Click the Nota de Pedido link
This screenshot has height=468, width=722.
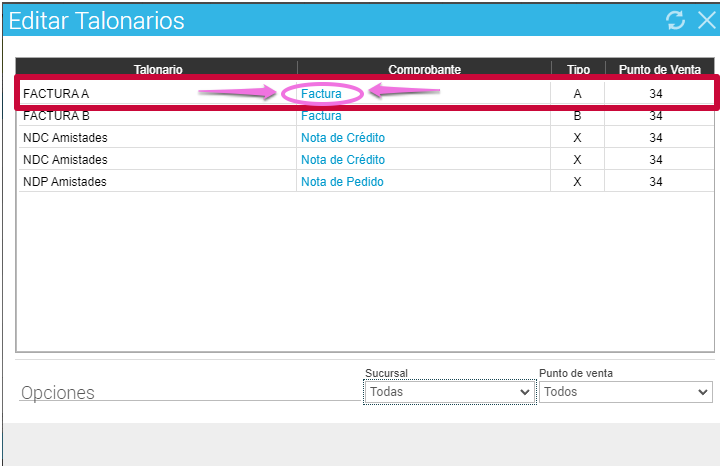[342, 182]
